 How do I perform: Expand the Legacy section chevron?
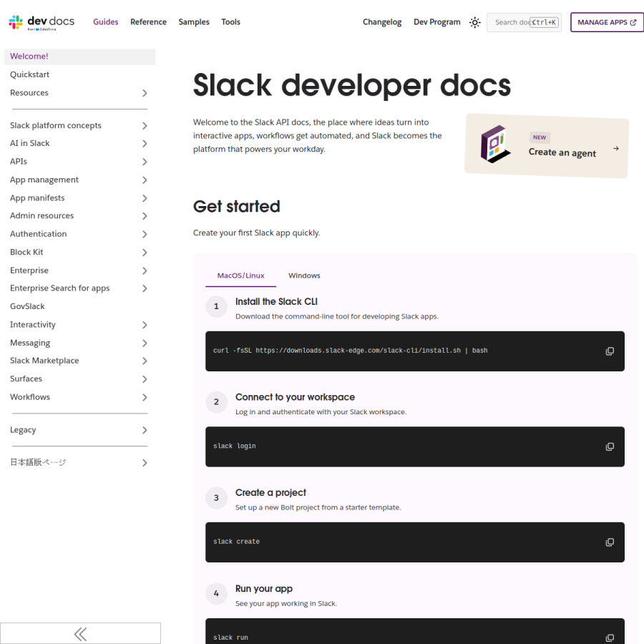tap(145, 431)
